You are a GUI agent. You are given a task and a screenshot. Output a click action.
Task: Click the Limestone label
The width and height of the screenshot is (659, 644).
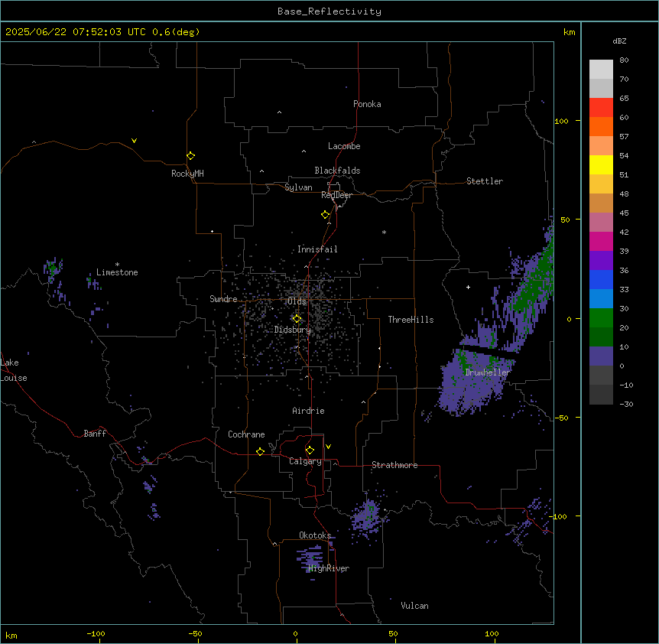pos(117,272)
